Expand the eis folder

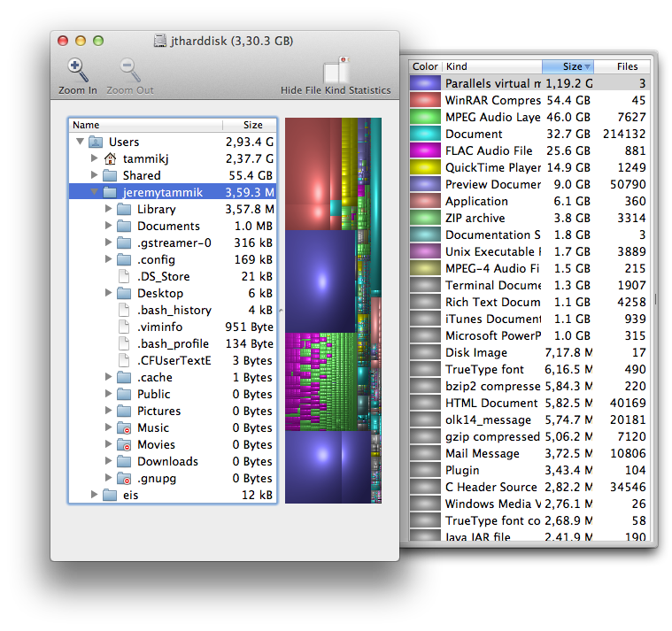[x=94, y=495]
